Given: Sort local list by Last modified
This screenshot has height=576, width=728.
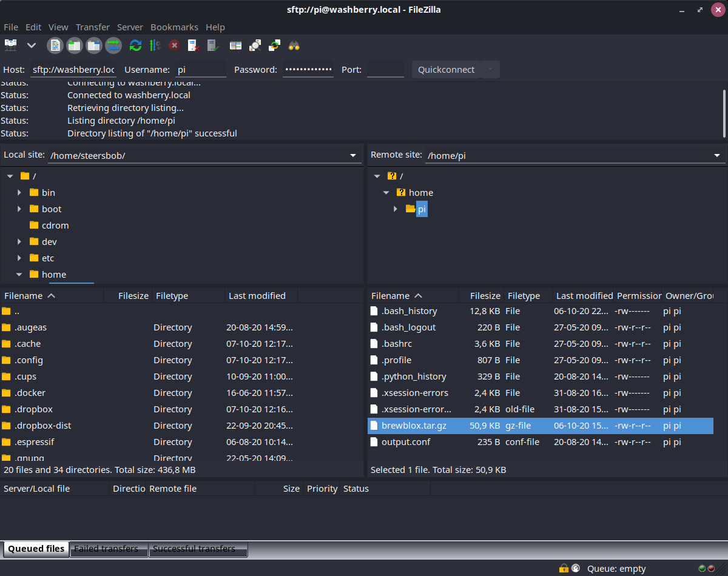Looking at the screenshot, I should 261,296.
